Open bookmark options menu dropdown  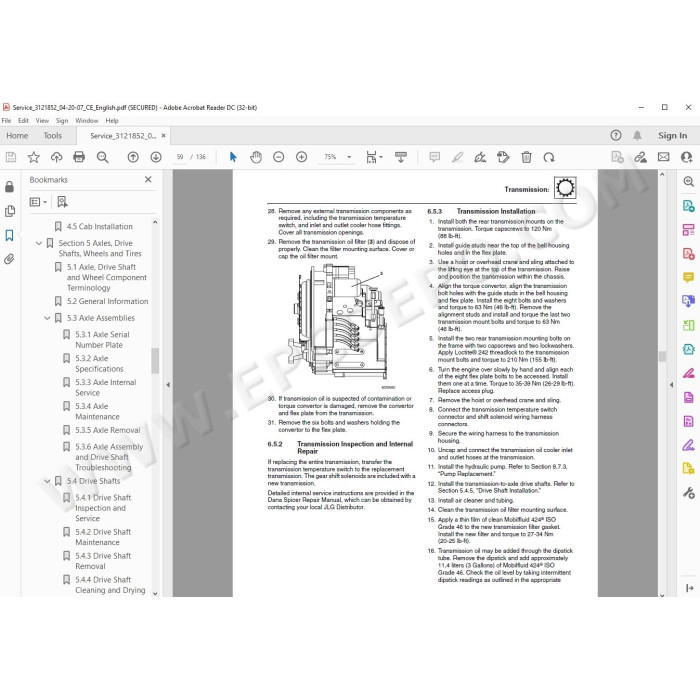coord(38,202)
